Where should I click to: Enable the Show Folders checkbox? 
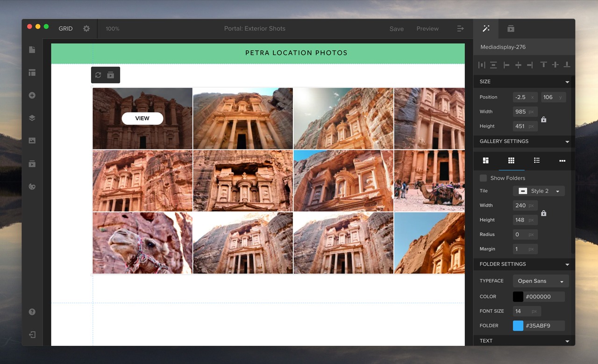click(x=483, y=178)
